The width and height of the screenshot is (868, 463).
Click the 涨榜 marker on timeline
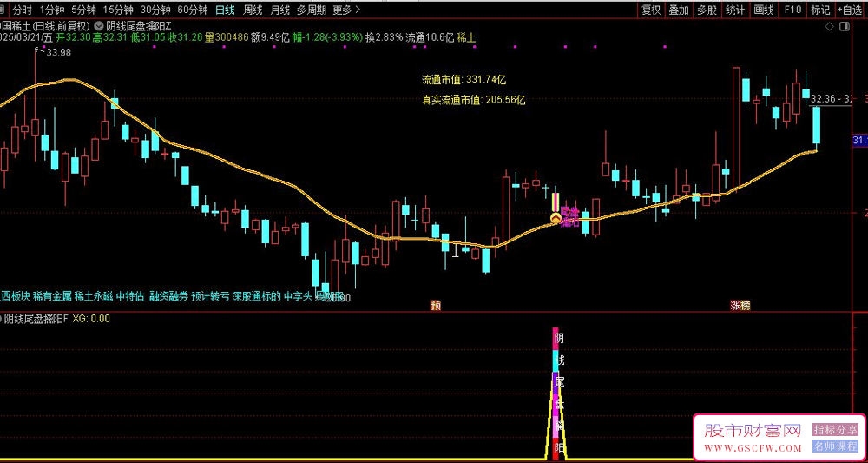(740, 305)
